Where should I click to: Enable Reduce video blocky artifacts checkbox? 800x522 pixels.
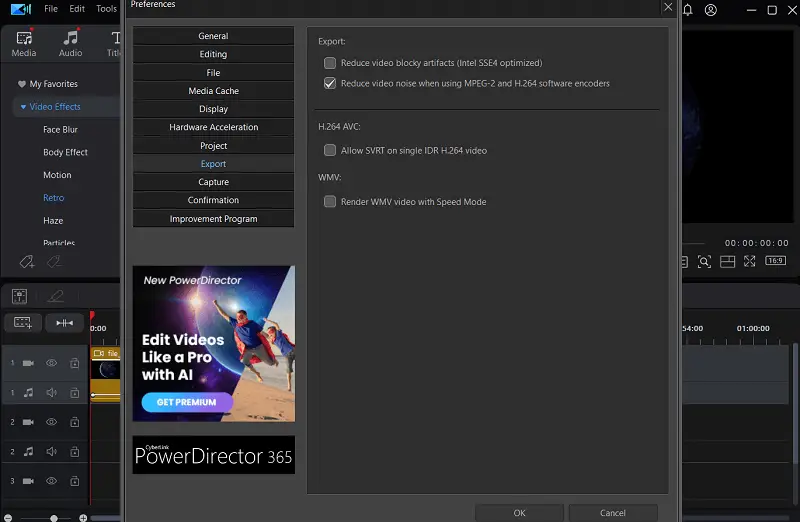point(330,63)
